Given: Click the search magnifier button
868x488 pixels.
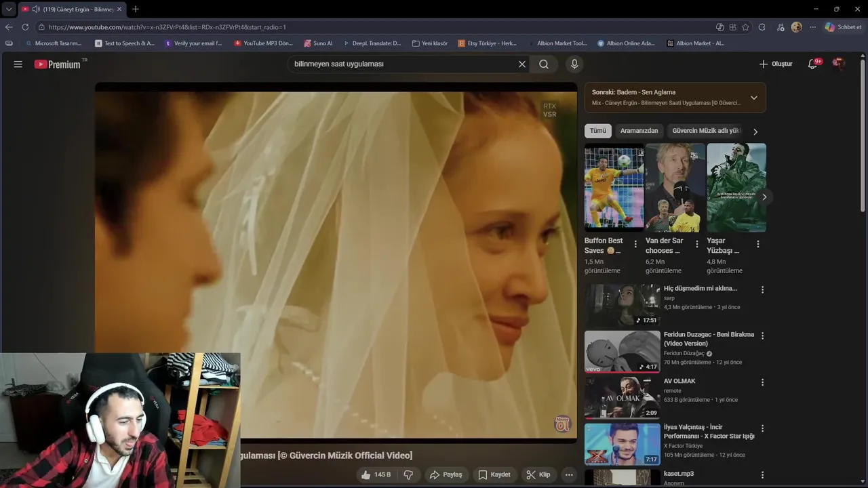Looking at the screenshot, I should [544, 64].
